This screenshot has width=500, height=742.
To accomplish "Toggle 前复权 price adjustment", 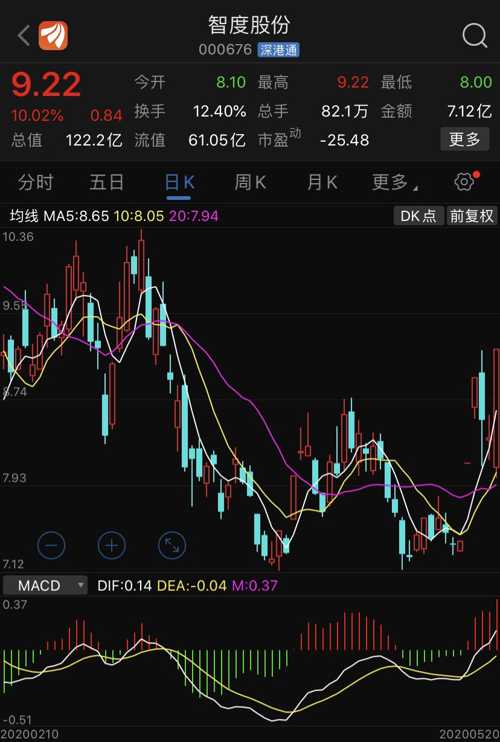I will [472, 216].
